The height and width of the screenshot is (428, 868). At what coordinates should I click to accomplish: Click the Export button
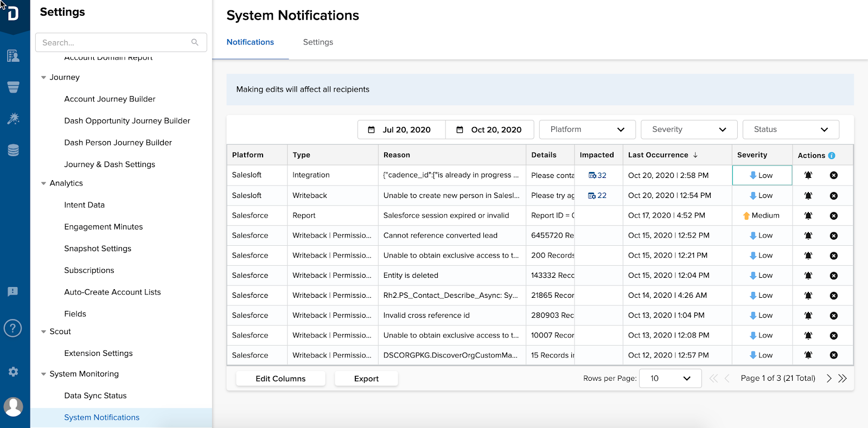tap(366, 379)
